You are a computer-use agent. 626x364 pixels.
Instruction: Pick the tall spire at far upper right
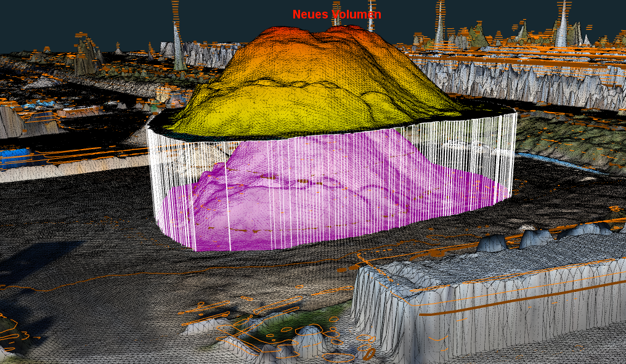pos(561,28)
